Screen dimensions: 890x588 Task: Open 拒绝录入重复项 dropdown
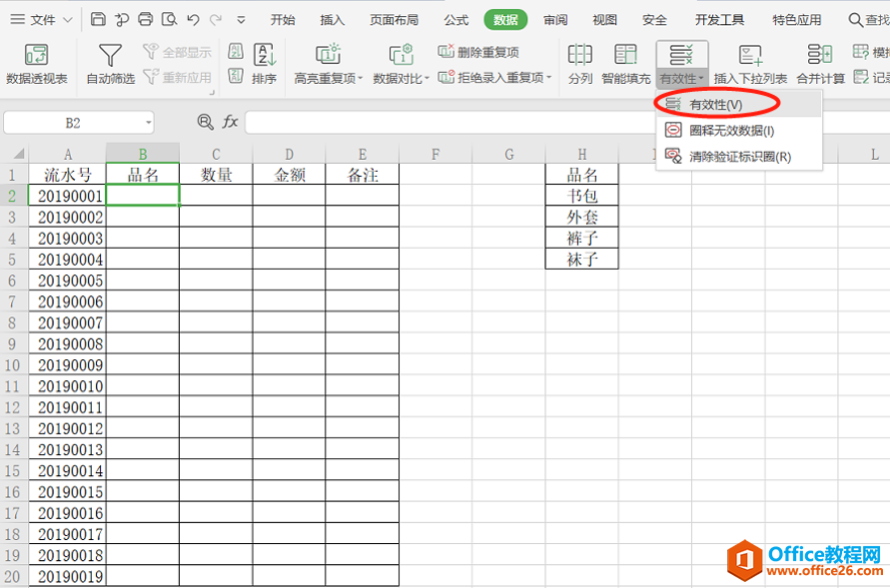(x=494, y=77)
